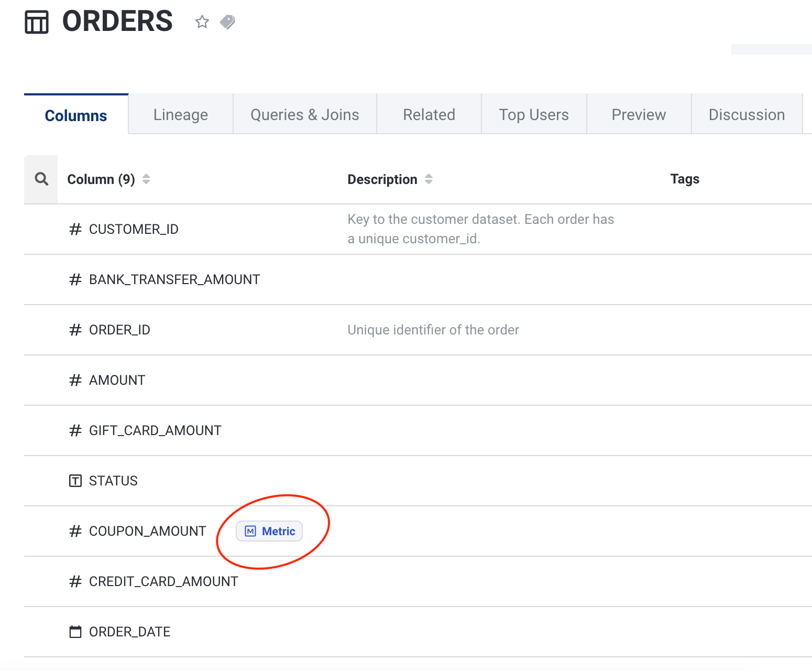Click the Metric badge on COUPON_AMOUNT

(x=269, y=531)
